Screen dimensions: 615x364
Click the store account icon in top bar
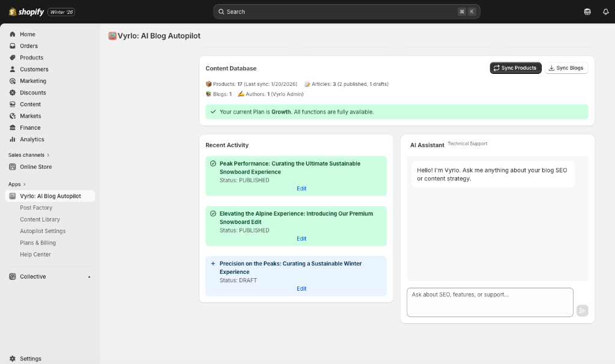pyautogui.click(x=587, y=11)
